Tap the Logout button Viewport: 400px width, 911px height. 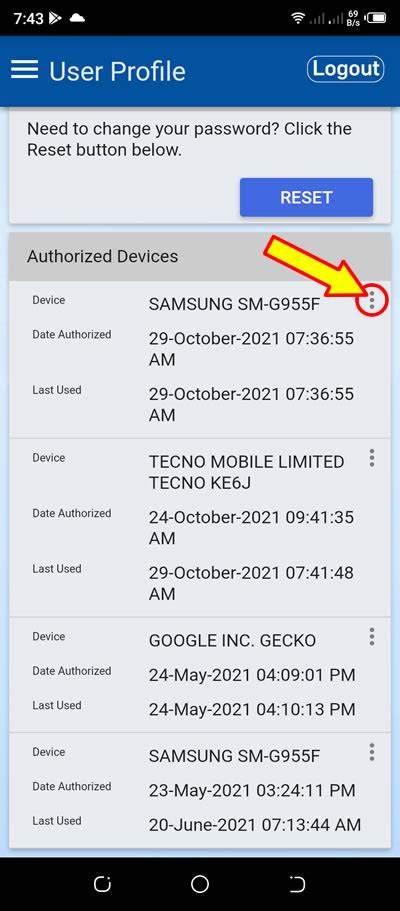click(345, 69)
